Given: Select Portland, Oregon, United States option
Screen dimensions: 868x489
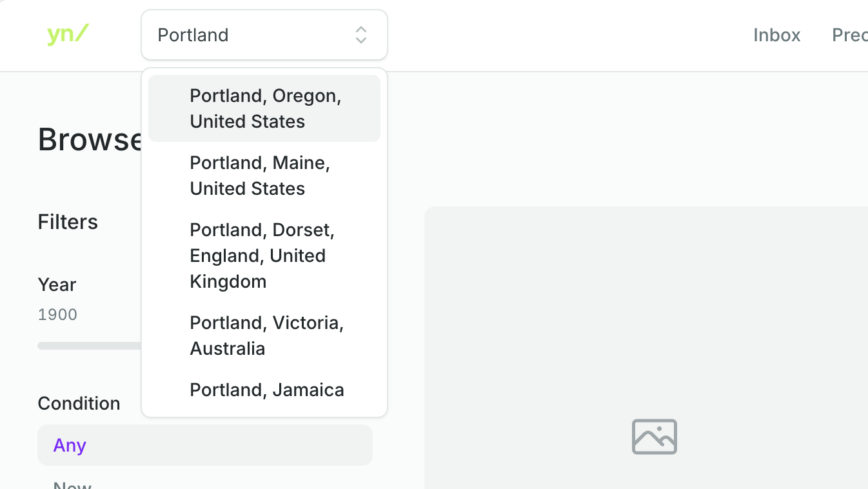Looking at the screenshot, I should [264, 108].
